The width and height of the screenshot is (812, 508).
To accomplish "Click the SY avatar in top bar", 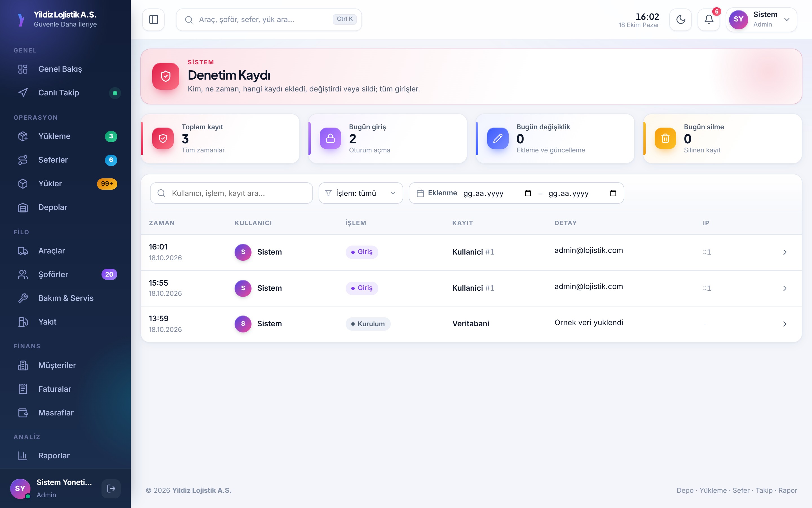I will (738, 19).
